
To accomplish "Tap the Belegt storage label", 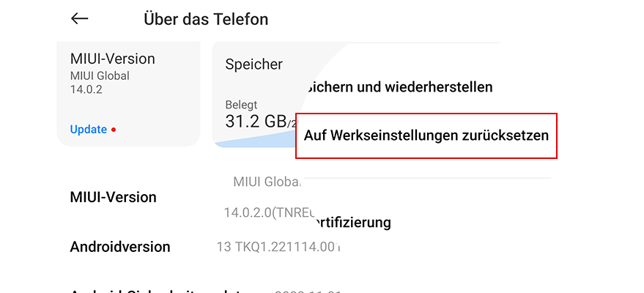I will point(241,105).
